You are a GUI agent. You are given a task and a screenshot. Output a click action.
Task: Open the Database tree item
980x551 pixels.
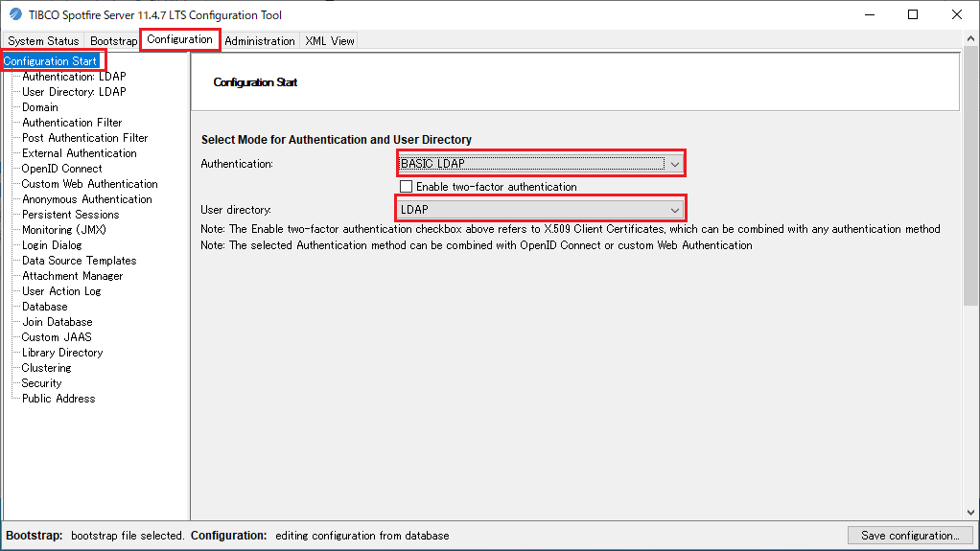[45, 307]
